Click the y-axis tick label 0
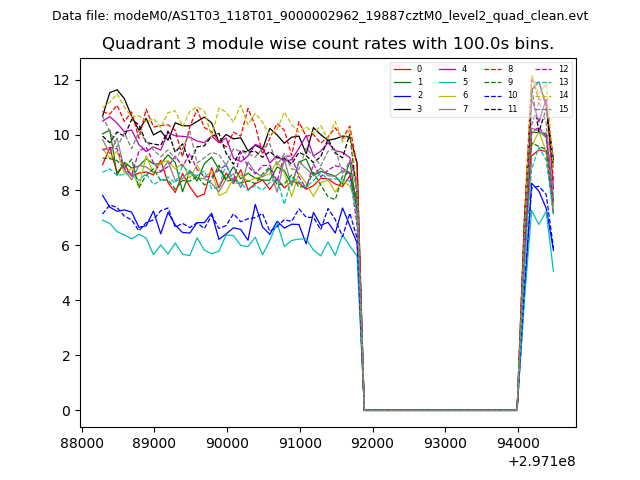This screenshot has width=640, height=480. click(x=64, y=411)
